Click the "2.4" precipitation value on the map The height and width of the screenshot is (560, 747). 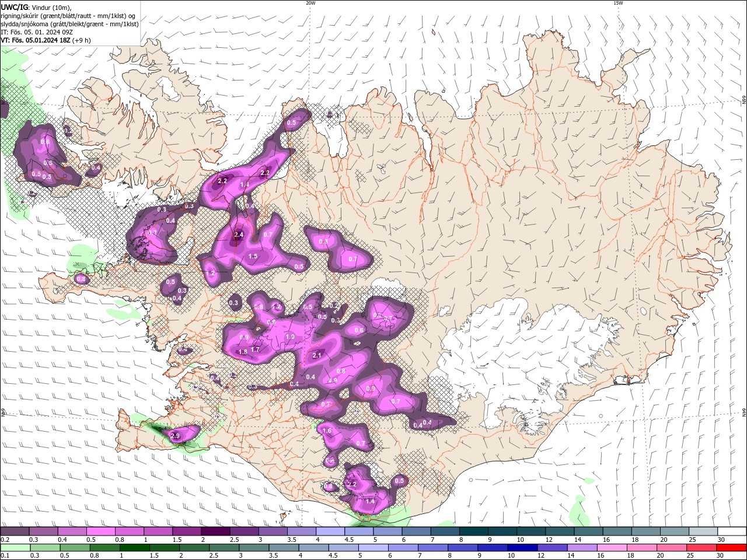(238, 235)
